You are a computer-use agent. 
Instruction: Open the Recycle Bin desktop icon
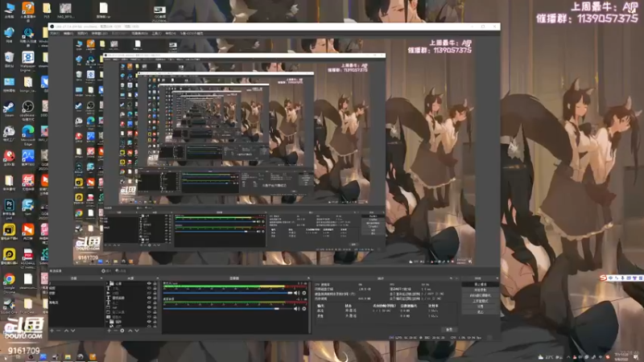[9, 59]
